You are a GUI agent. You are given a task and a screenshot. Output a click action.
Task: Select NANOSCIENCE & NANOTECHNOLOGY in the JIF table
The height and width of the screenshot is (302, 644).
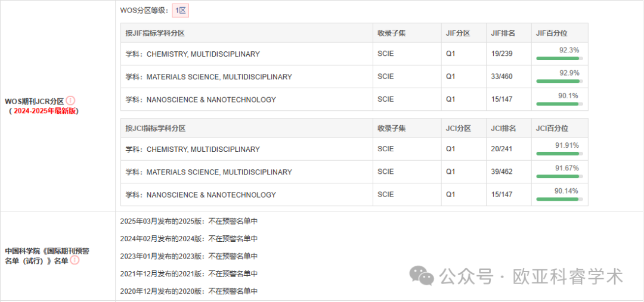[x=211, y=99]
